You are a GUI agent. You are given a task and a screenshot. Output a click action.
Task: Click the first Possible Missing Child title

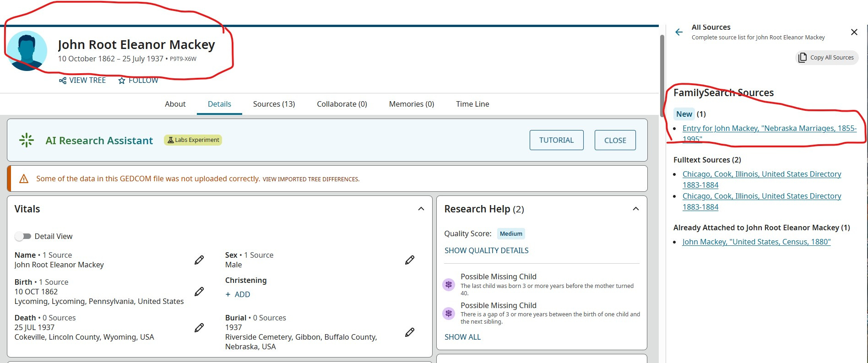click(499, 276)
